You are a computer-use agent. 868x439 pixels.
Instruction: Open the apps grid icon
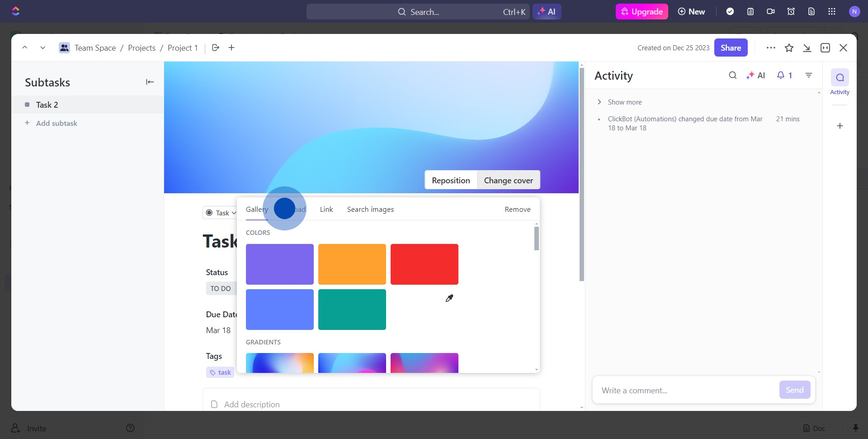(x=832, y=12)
